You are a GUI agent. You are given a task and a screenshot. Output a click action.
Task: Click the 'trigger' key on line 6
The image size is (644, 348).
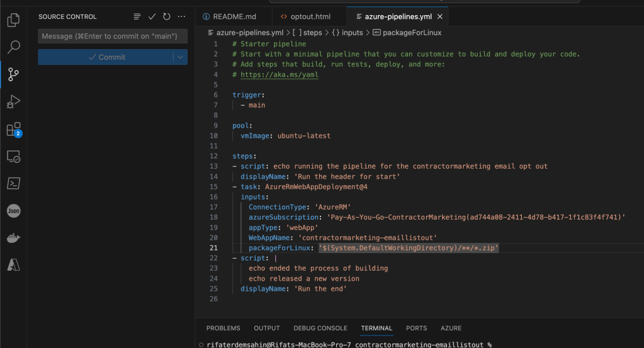246,95
